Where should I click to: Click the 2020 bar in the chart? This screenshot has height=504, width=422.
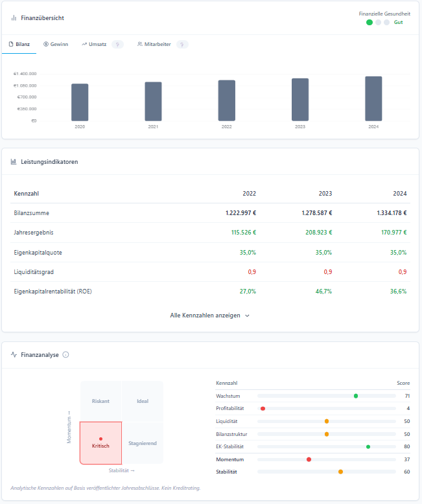(x=80, y=102)
